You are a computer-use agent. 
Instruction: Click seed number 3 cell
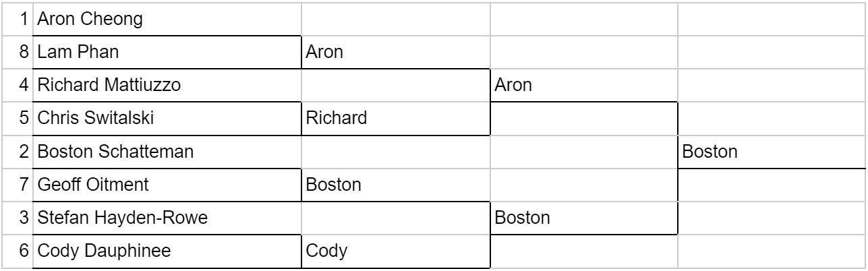(24, 218)
